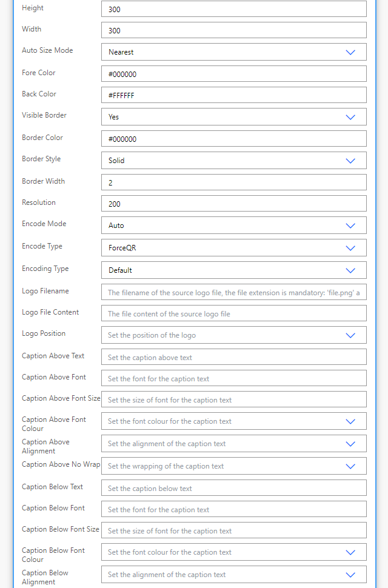Image resolution: width=388 pixels, height=588 pixels.
Task: Click the Fore Color text field
Action: tap(234, 73)
